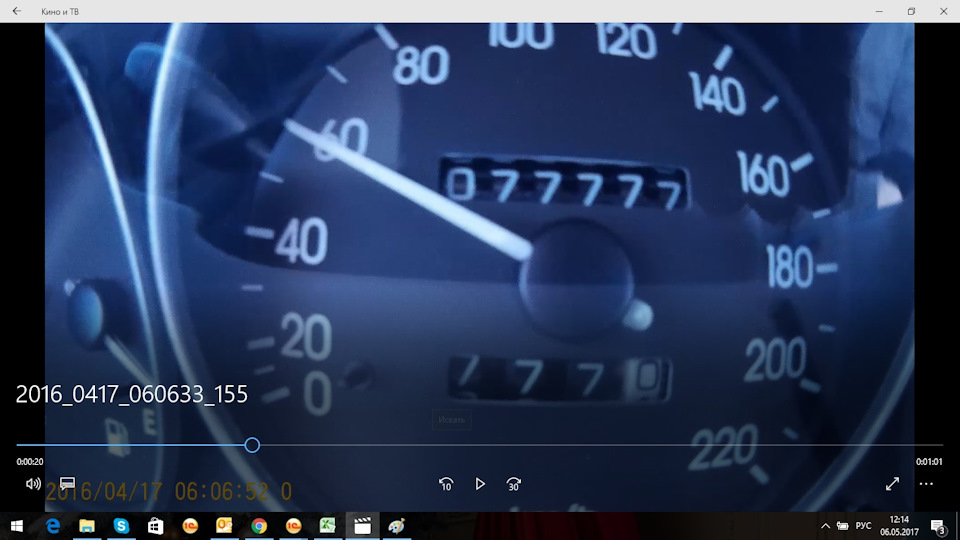Open Paint from the taskbar
This screenshot has width=960, height=540.
point(397,526)
